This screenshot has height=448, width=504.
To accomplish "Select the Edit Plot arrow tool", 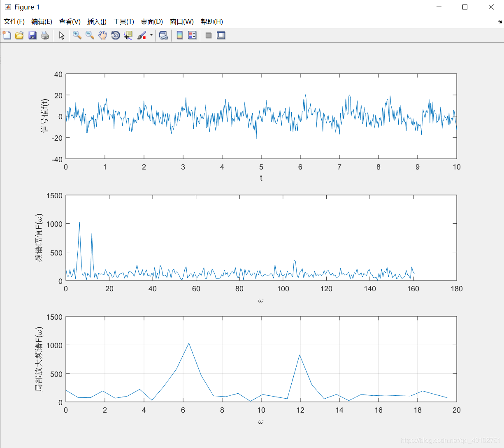I will [62, 35].
